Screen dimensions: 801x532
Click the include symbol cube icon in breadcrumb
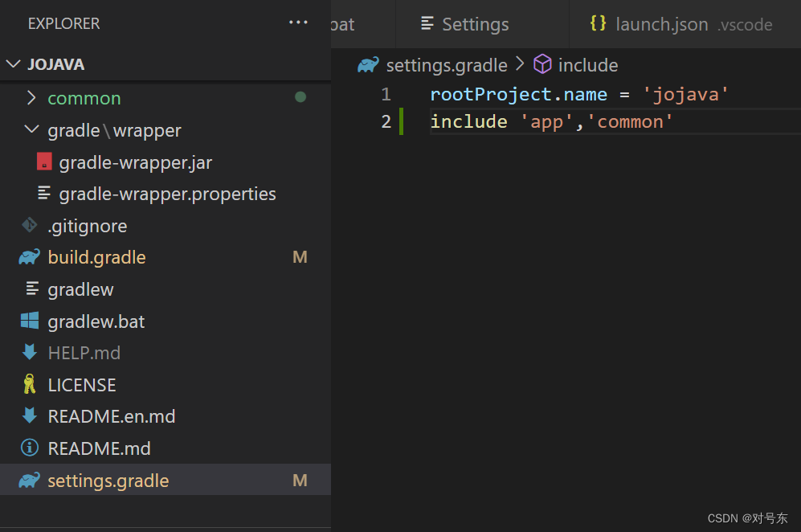[x=543, y=64]
